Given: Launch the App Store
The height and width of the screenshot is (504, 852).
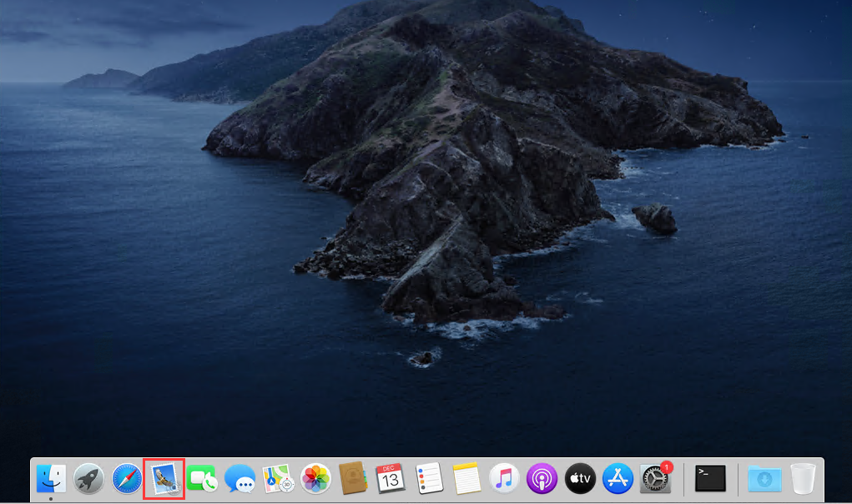Looking at the screenshot, I should pyautogui.click(x=618, y=478).
